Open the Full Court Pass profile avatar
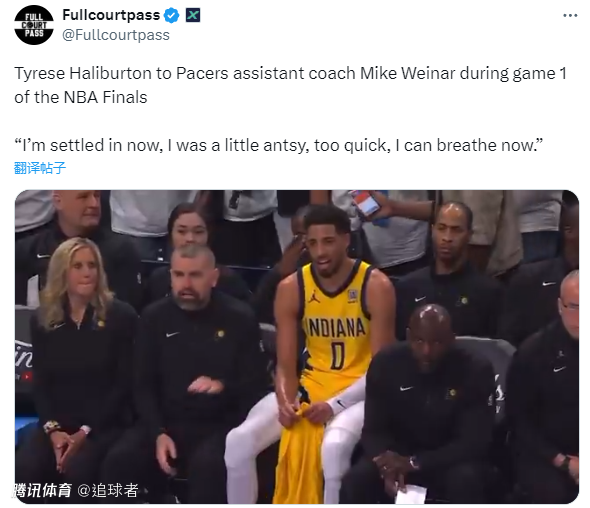 tap(34, 25)
